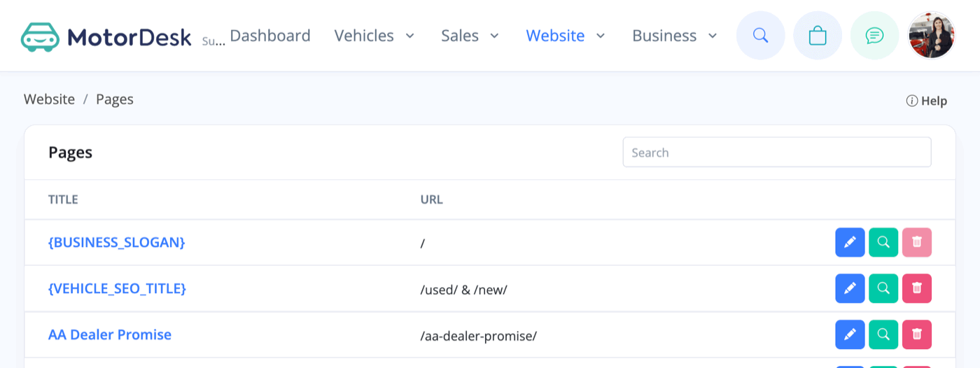Expand the Website dropdown chevron
This screenshot has width=980, height=368.
601,36
